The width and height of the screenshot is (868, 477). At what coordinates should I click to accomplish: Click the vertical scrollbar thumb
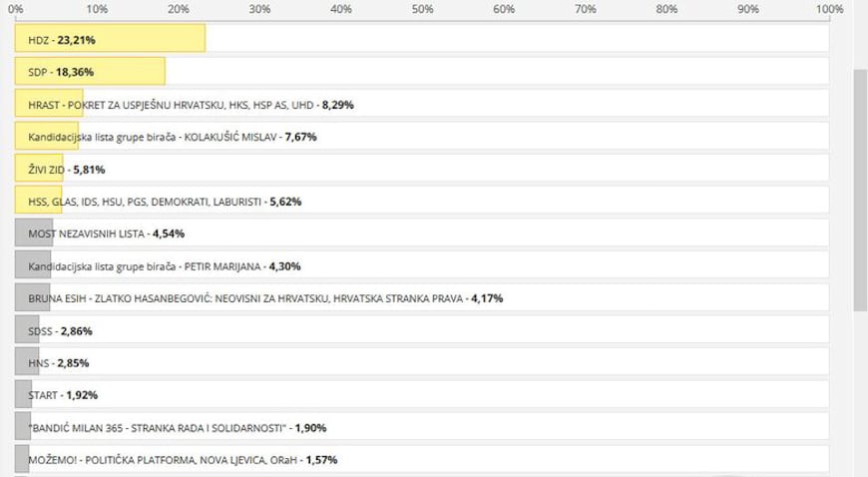point(860,190)
